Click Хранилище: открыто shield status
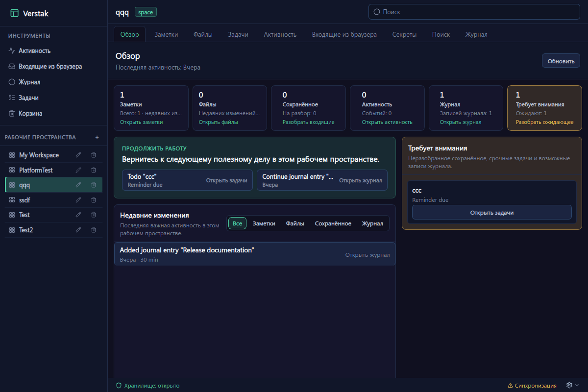Viewport: 588px width, 392px height. tap(147, 386)
